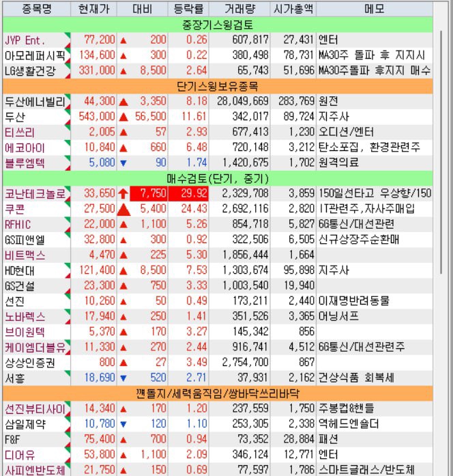Click the red highlighted 29.92 rate cell

click(188, 193)
